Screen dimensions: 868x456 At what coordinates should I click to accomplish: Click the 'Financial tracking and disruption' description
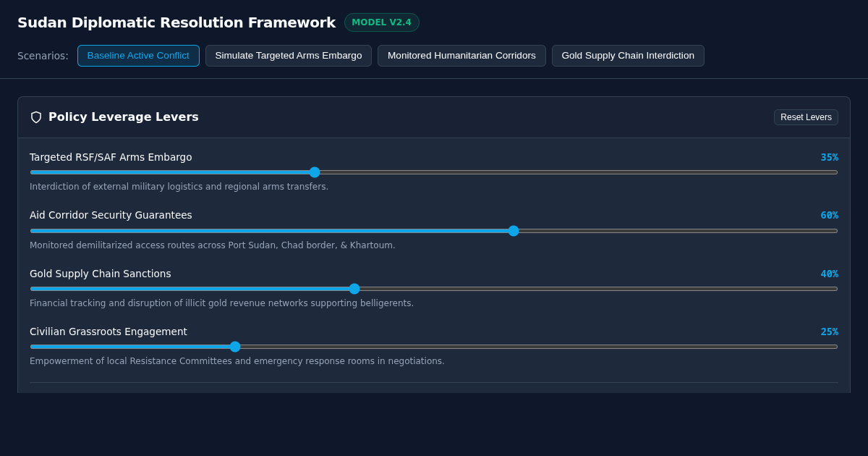221,303
